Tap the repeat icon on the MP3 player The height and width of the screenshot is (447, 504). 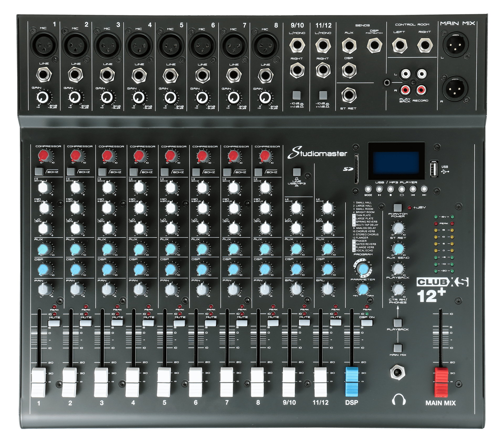tap(402, 189)
